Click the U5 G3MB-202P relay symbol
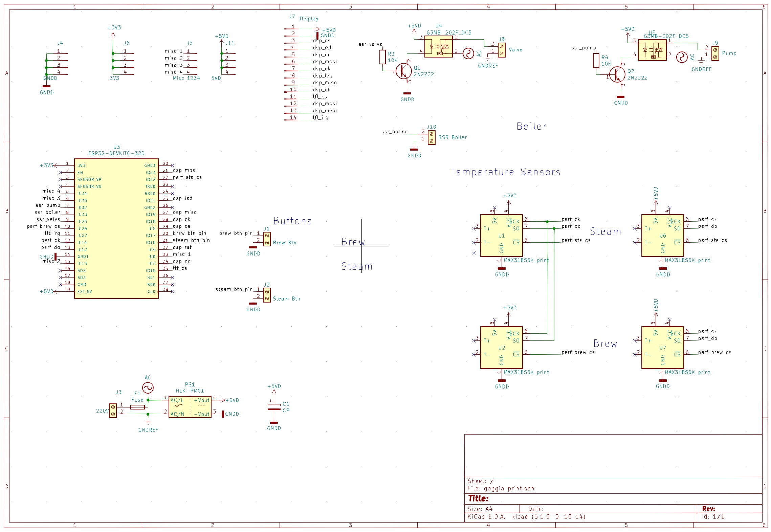The width and height of the screenshot is (771, 532). click(x=652, y=50)
